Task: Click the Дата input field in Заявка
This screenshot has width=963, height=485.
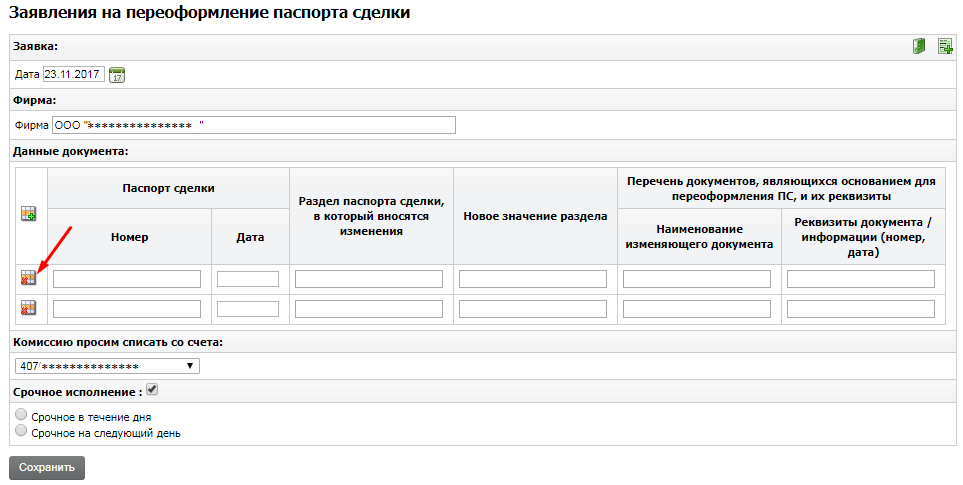Action: pos(73,74)
